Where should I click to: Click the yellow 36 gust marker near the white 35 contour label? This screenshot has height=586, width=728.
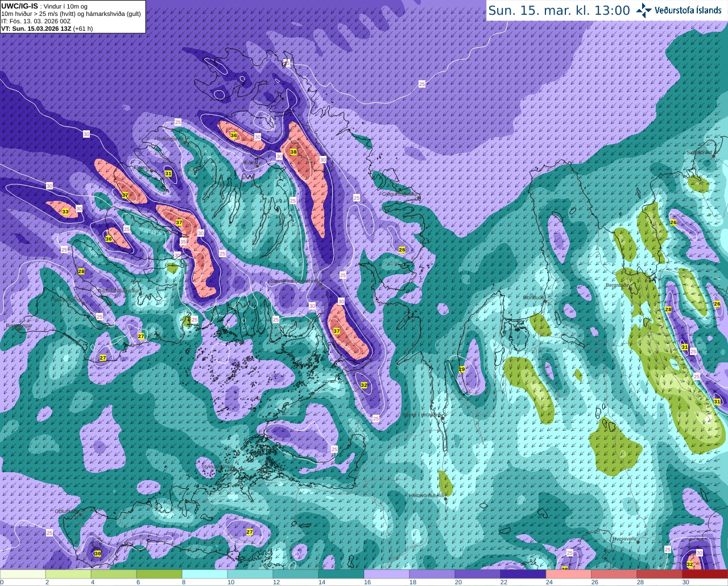click(x=109, y=239)
